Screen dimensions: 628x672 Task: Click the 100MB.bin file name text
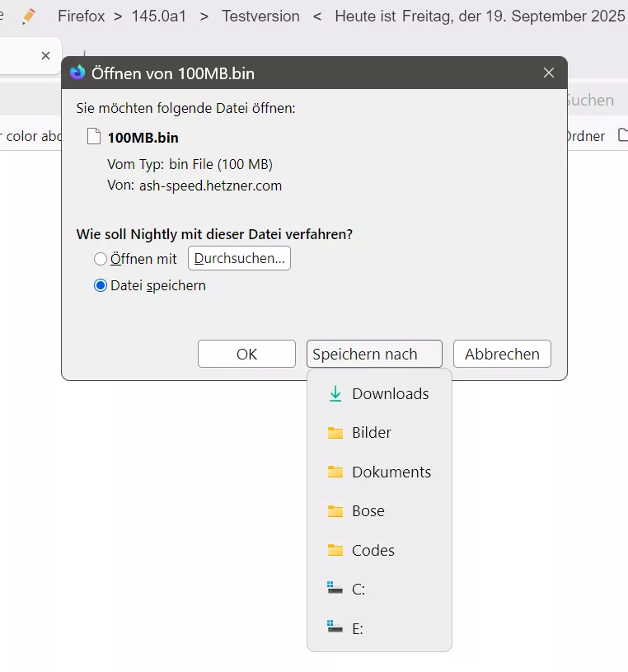point(143,138)
